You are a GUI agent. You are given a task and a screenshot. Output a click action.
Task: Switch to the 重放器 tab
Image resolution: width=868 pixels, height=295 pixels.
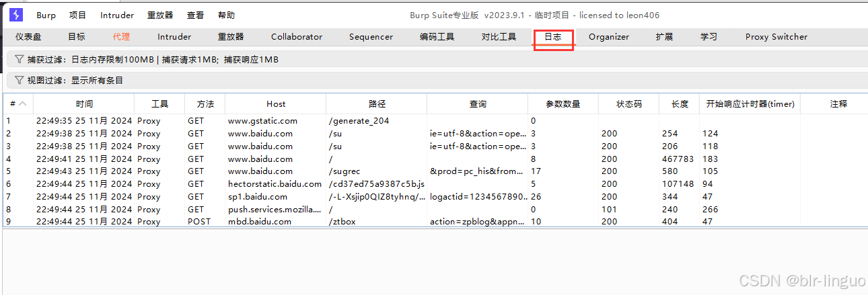point(231,37)
